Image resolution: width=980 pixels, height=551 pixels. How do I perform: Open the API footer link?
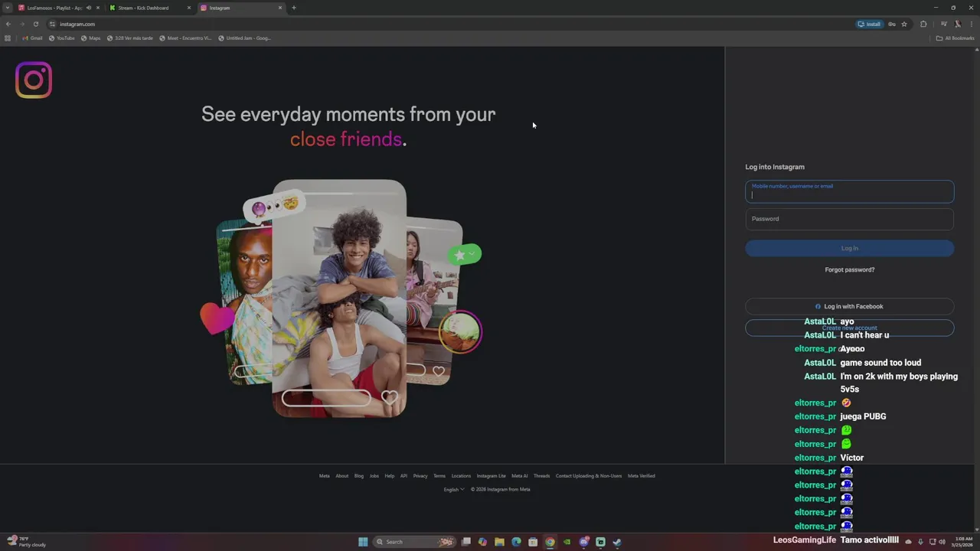point(403,476)
